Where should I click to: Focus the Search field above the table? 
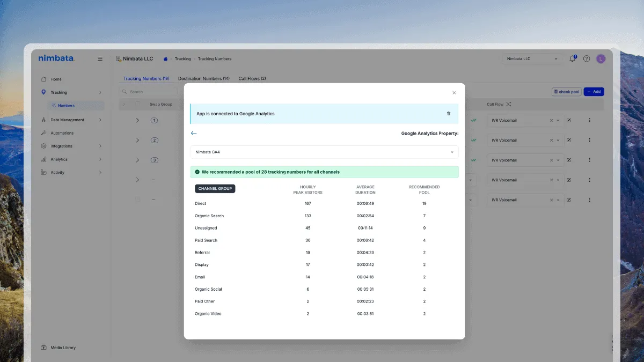click(x=148, y=92)
